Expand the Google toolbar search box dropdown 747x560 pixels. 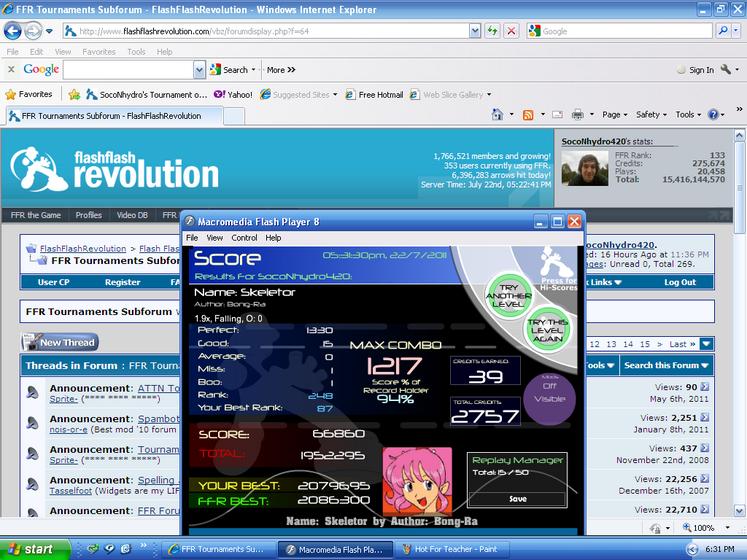(x=199, y=70)
